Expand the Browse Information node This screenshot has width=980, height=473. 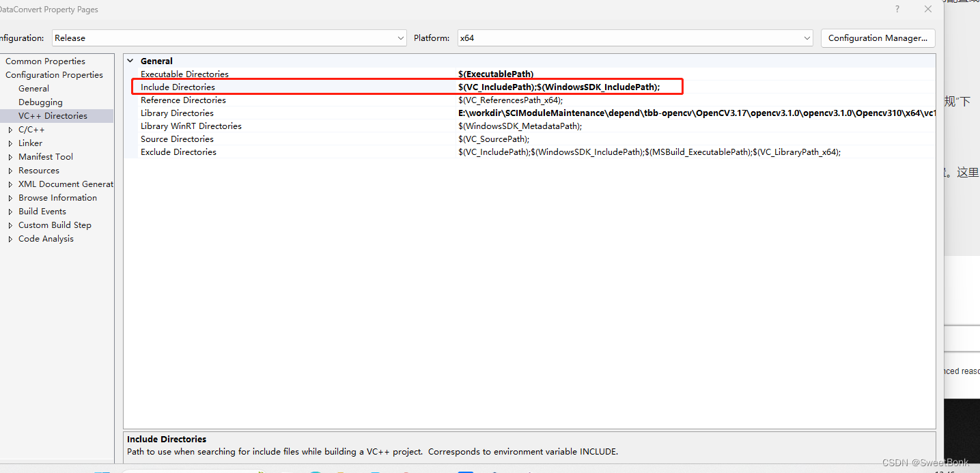pos(10,197)
